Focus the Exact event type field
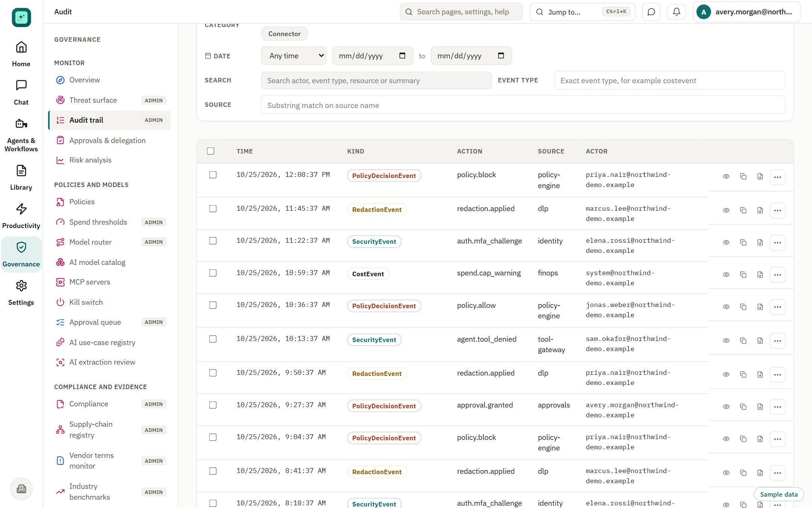The height and width of the screenshot is (508, 812). [x=670, y=81]
